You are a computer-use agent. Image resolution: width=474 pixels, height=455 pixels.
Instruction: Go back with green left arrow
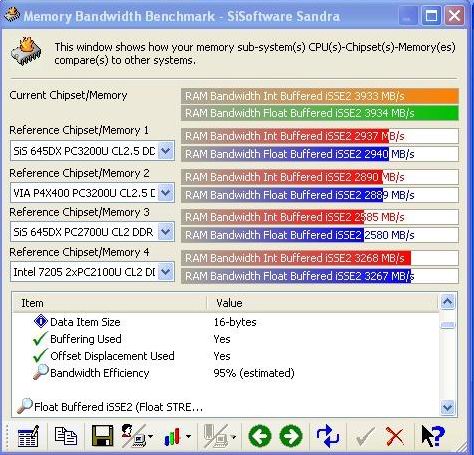click(x=260, y=436)
